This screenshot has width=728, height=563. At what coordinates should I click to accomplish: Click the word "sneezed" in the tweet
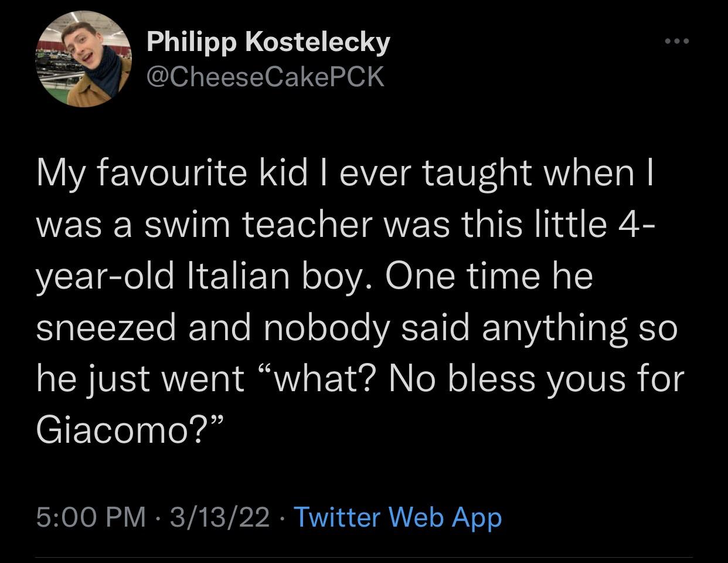[x=106, y=327]
